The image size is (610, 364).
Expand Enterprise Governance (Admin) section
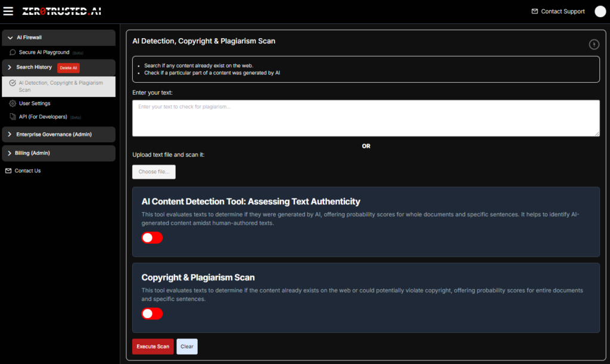pyautogui.click(x=10, y=135)
